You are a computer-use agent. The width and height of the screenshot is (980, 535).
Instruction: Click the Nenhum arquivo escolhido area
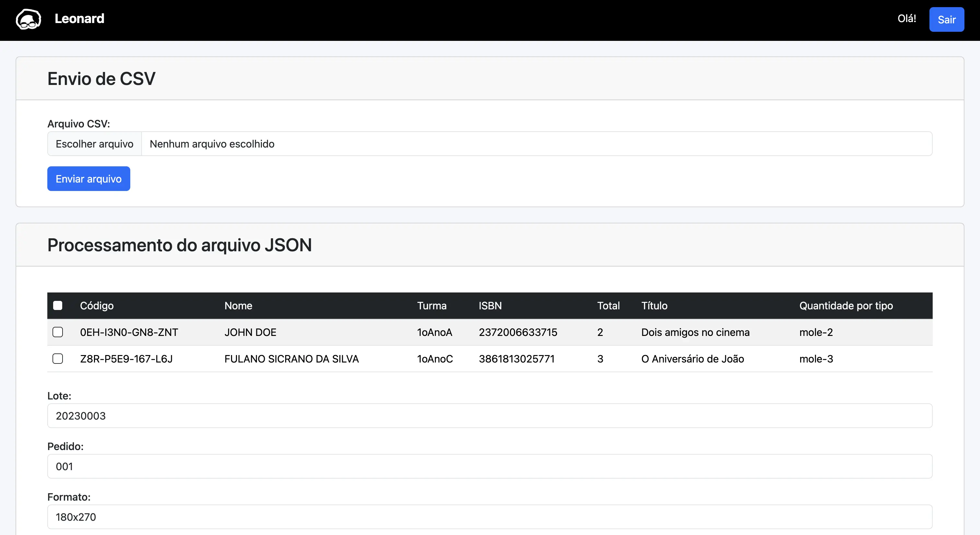[x=212, y=144]
